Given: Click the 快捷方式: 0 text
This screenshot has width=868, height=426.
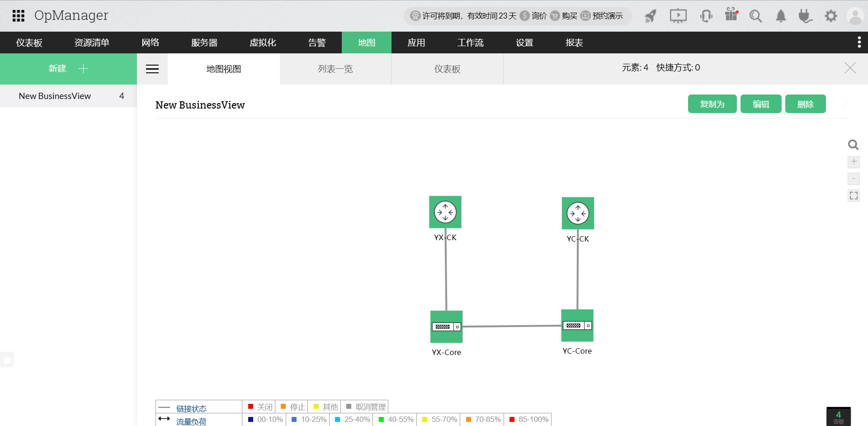Looking at the screenshot, I should tap(678, 68).
